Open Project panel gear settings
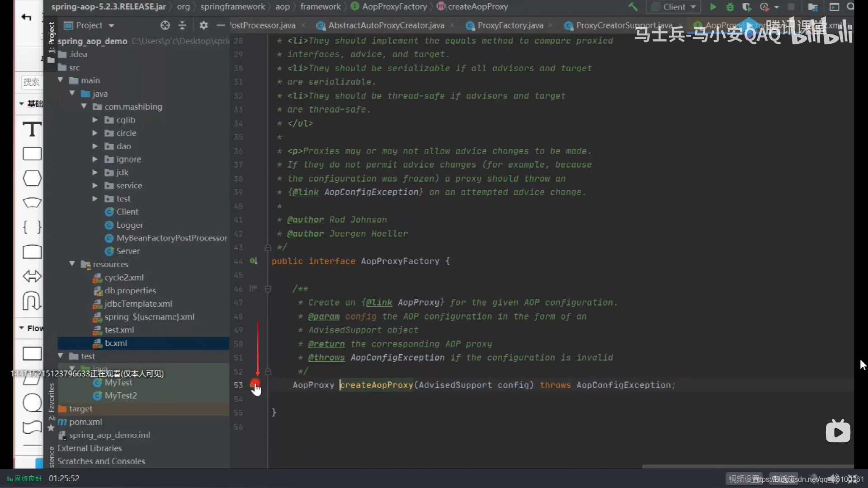 [203, 25]
